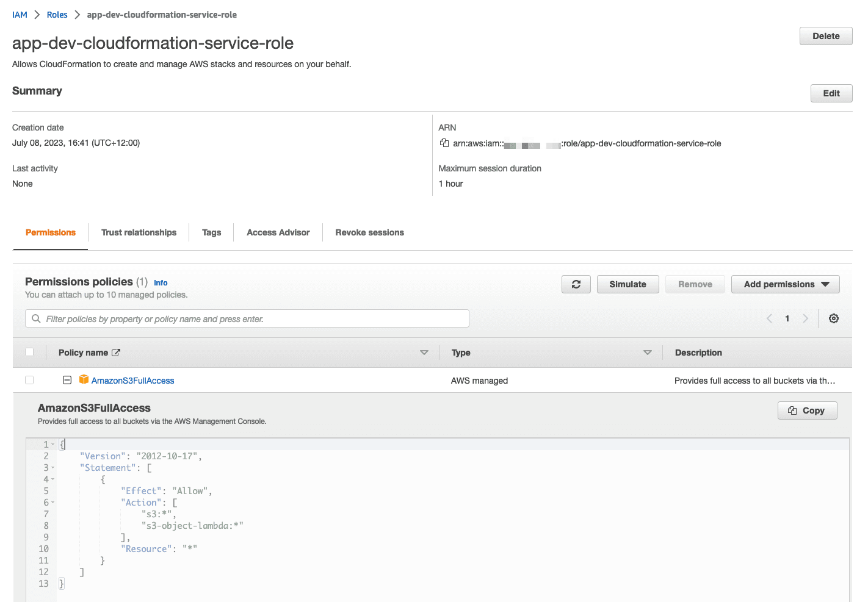This screenshot has width=868, height=602.
Task: Go to IAM in the breadcrumb
Action: click(20, 15)
